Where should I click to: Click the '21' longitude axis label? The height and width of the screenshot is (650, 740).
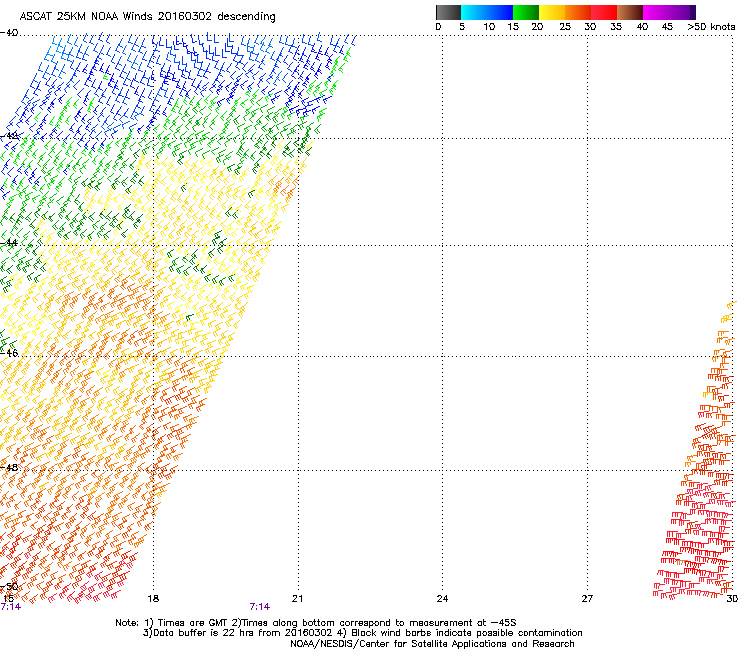[297, 599]
